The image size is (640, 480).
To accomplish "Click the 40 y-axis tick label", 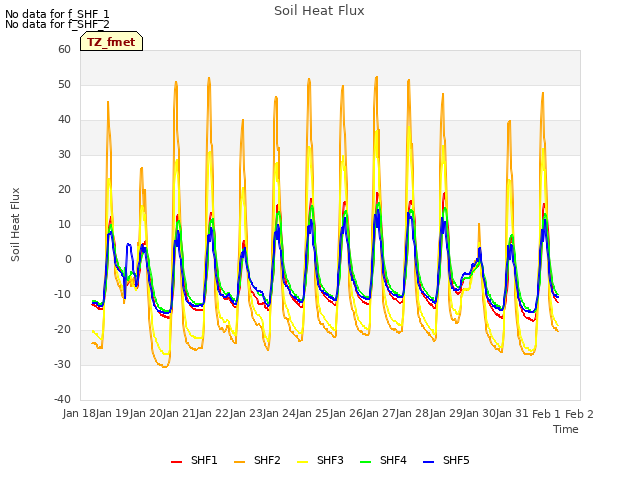I will pyautogui.click(x=64, y=120).
